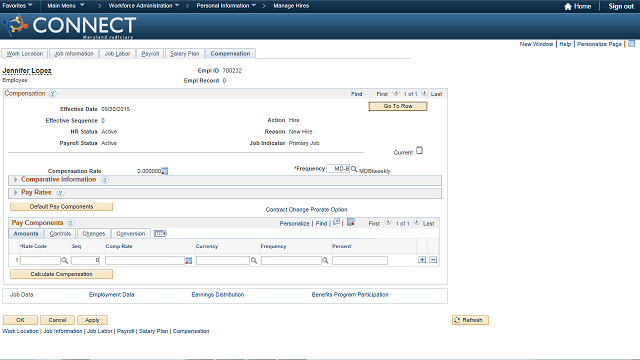Click Manage Hires breadcrumb
Screen dimensions: 640x360
coord(291,6)
